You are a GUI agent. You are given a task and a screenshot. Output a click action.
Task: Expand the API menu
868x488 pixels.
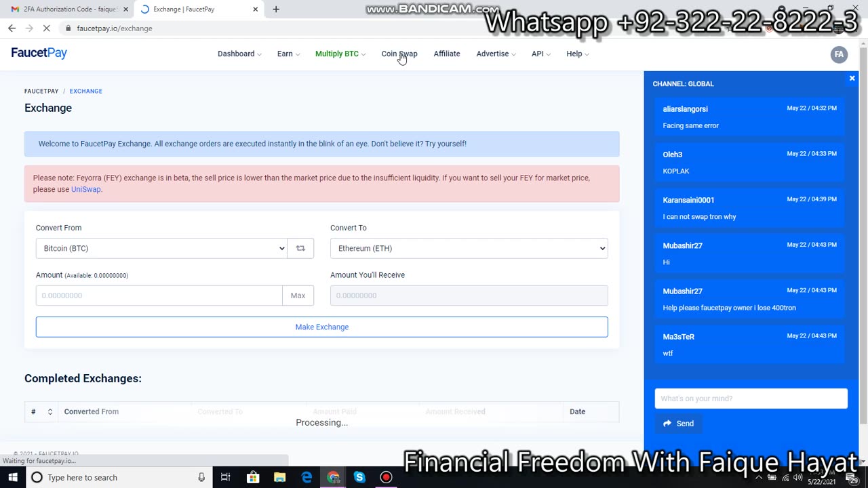540,54
